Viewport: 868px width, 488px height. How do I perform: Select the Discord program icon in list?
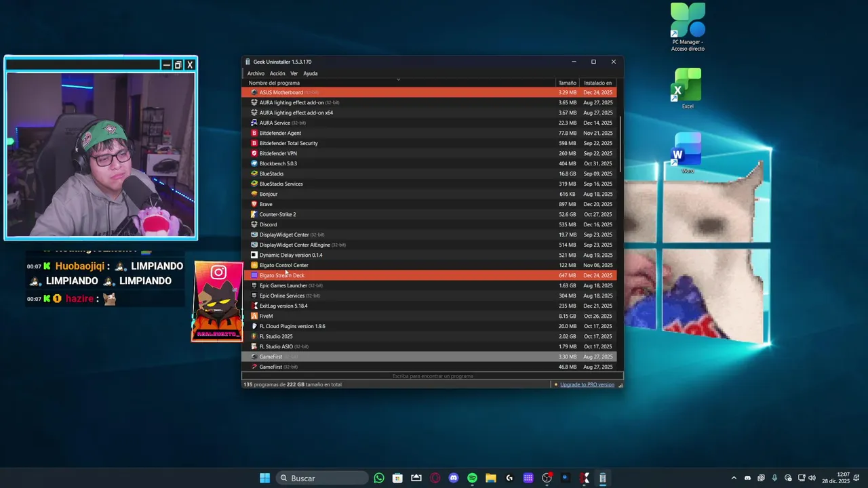pos(254,224)
